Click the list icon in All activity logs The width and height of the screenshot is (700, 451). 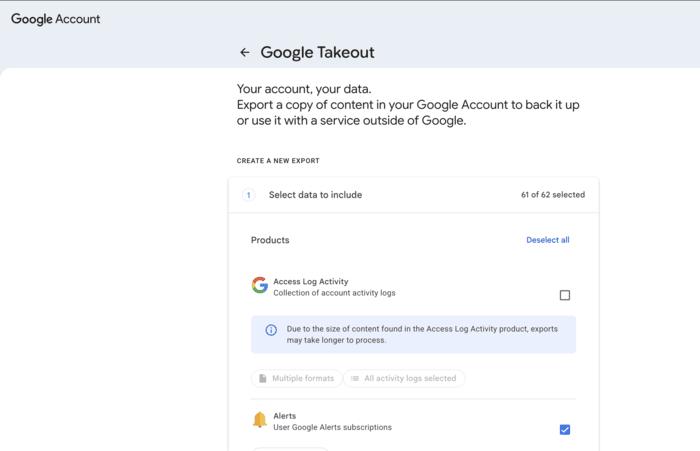click(355, 378)
